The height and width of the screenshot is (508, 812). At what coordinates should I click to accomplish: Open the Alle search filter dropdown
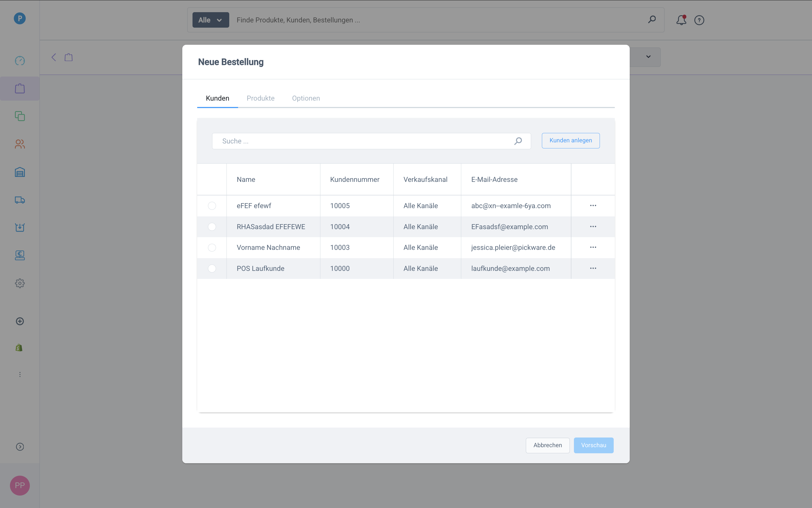pos(210,20)
